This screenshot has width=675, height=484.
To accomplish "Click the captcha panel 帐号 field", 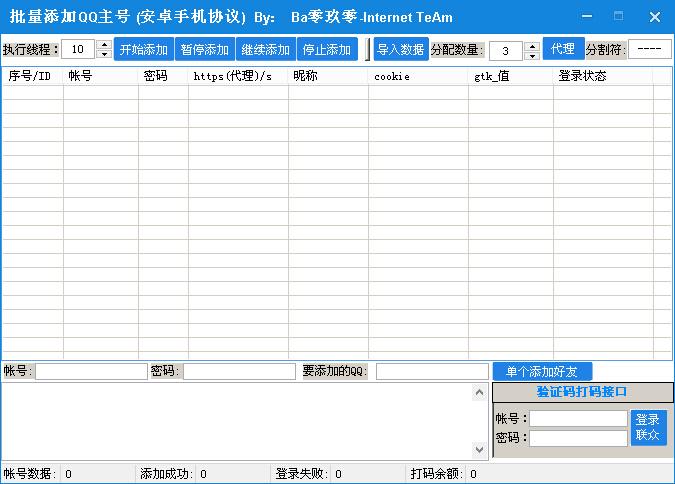I will (578, 419).
